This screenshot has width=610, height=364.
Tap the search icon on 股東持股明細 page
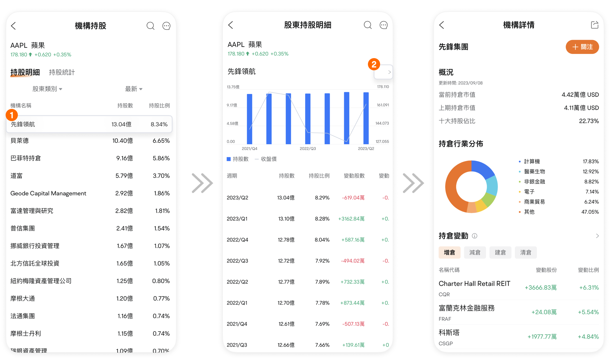point(368,25)
